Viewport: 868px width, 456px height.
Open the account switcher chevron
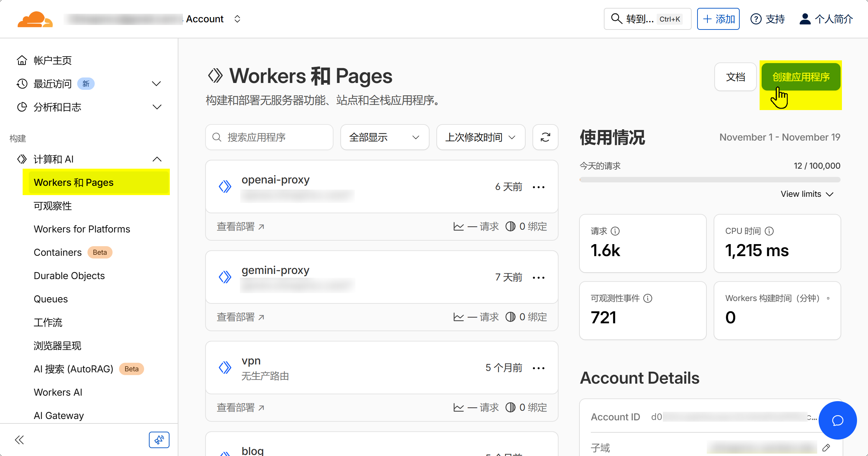pos(237,19)
